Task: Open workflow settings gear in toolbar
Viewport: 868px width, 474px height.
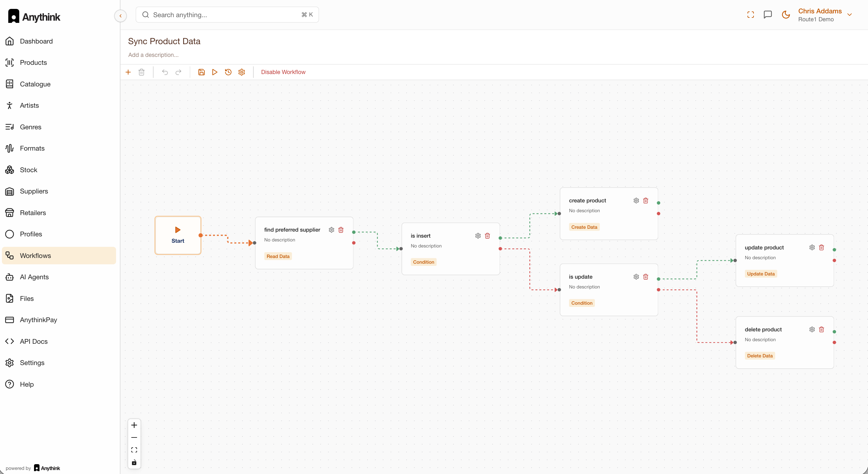Action: click(241, 72)
